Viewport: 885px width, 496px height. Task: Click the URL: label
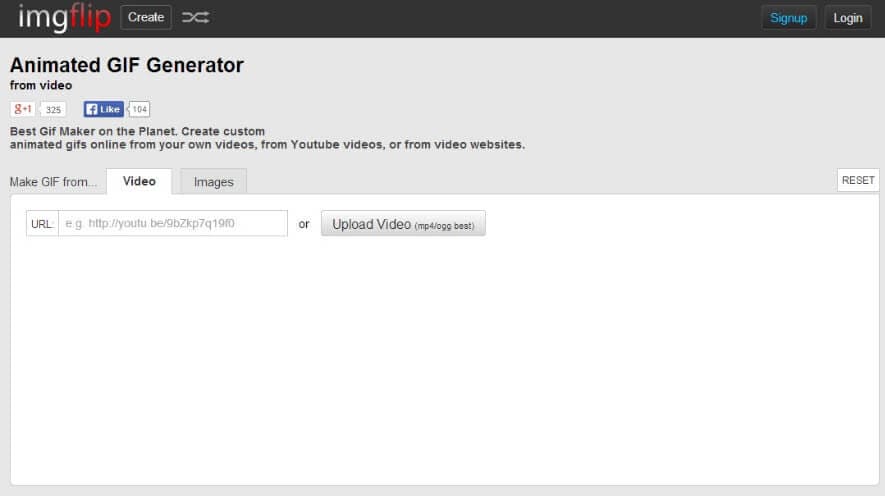coord(42,224)
